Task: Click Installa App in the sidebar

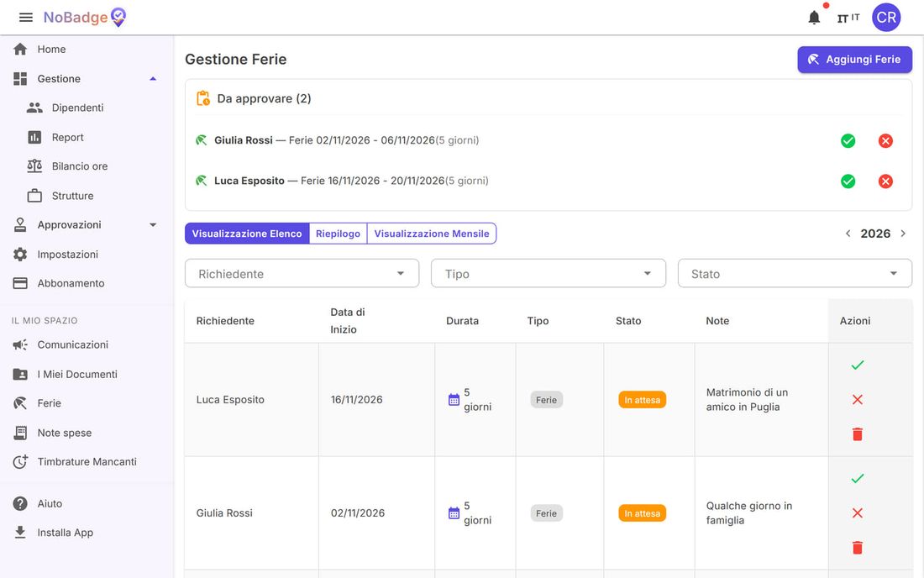Action: pyautogui.click(x=87, y=533)
